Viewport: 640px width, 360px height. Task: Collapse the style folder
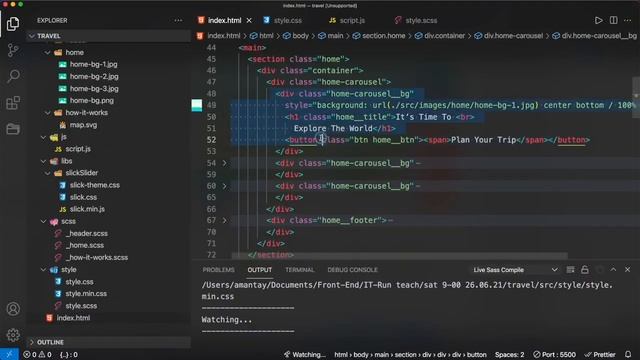pyautogui.click(x=43, y=270)
